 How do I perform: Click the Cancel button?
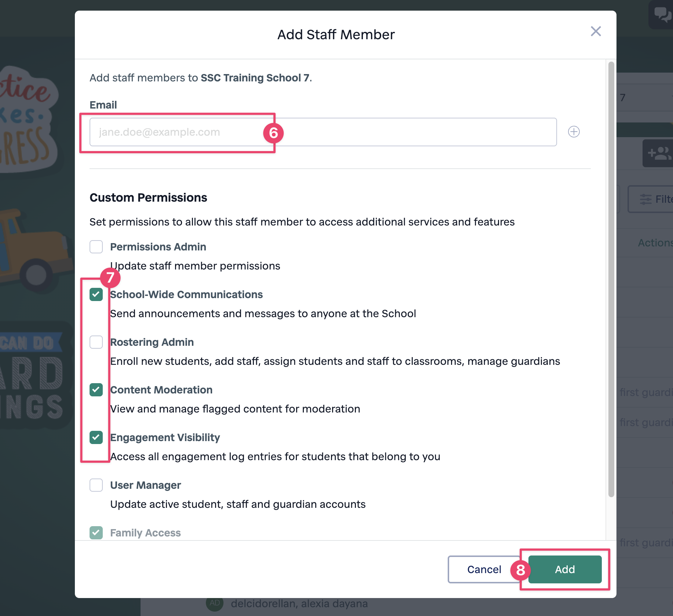click(484, 569)
